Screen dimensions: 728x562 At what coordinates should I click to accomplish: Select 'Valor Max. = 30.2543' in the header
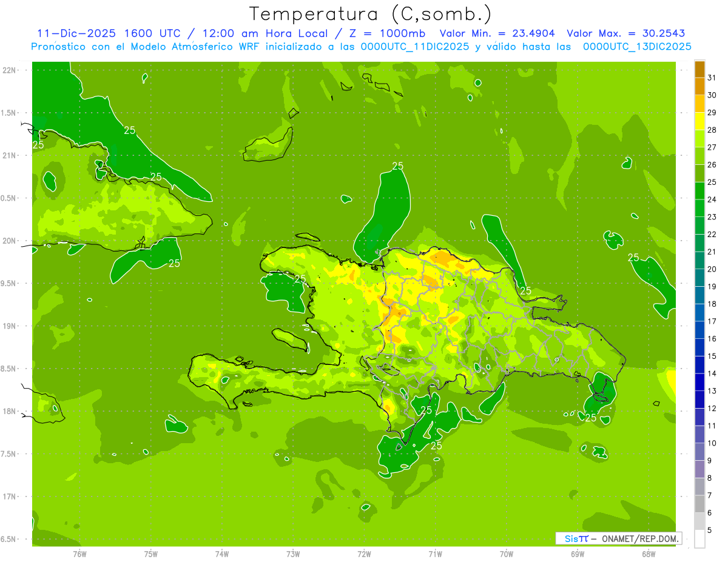pos(625,33)
